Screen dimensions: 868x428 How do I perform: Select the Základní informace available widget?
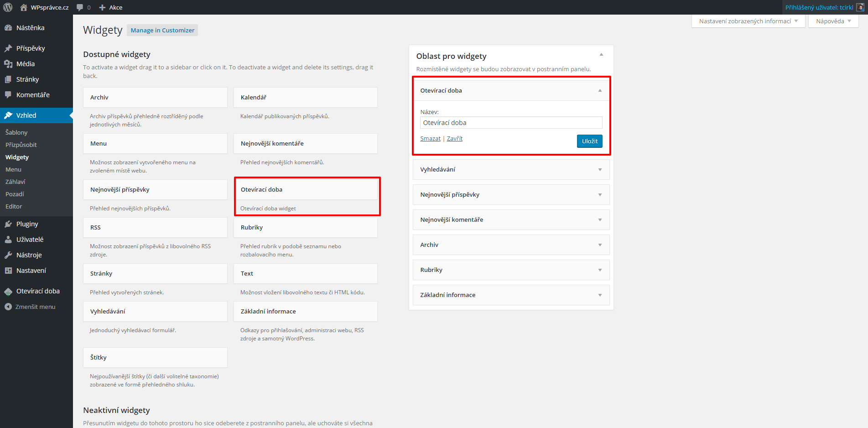tap(306, 312)
